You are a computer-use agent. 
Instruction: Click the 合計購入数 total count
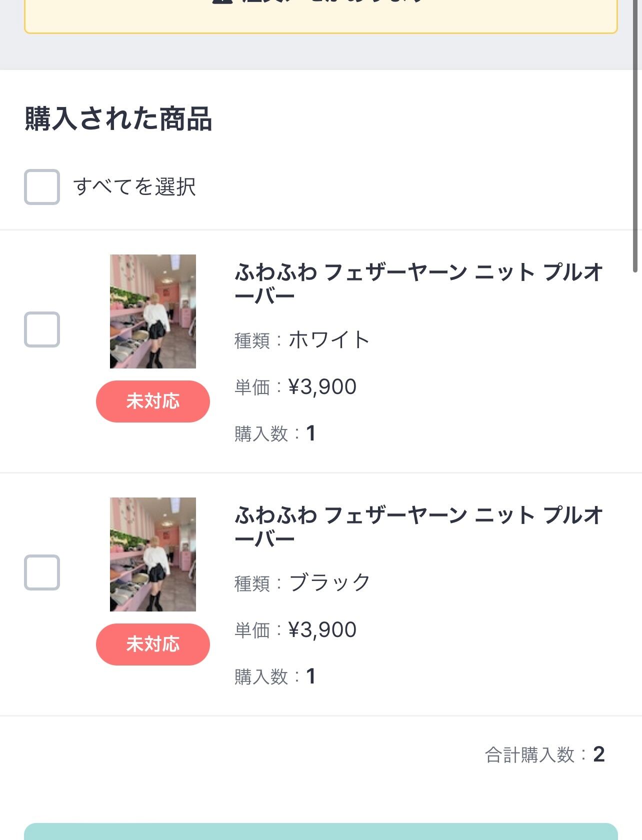(598, 754)
